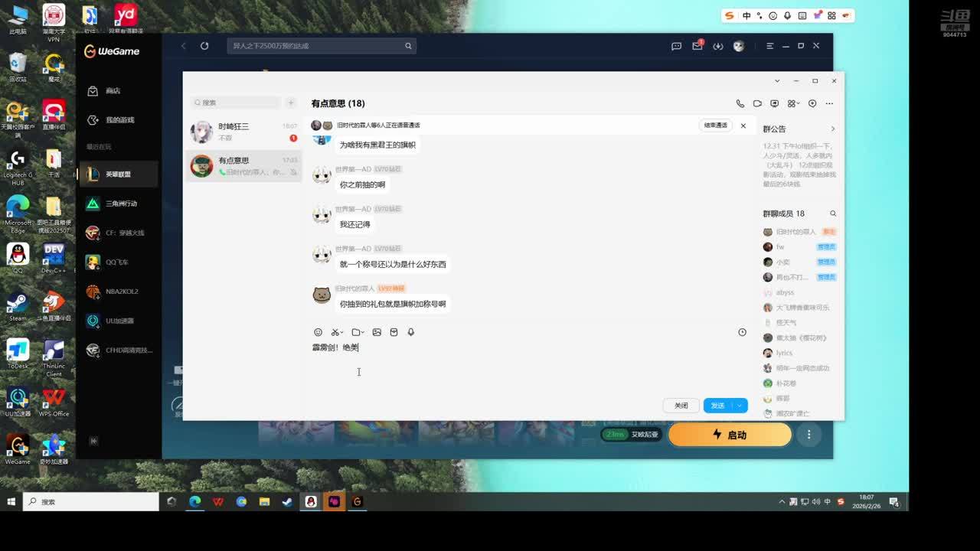This screenshot has height=551, width=980.
Task: Open WeGame download manager icon
Action: [x=717, y=46]
